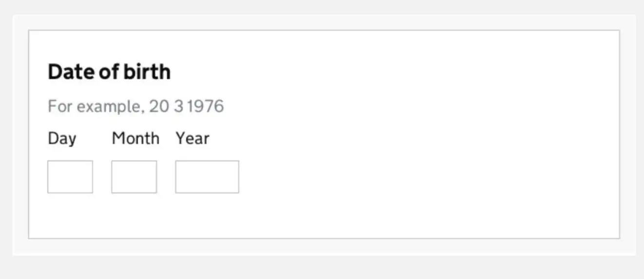The height and width of the screenshot is (279, 644).
Task: Click the Month input box
Action: 134,177
